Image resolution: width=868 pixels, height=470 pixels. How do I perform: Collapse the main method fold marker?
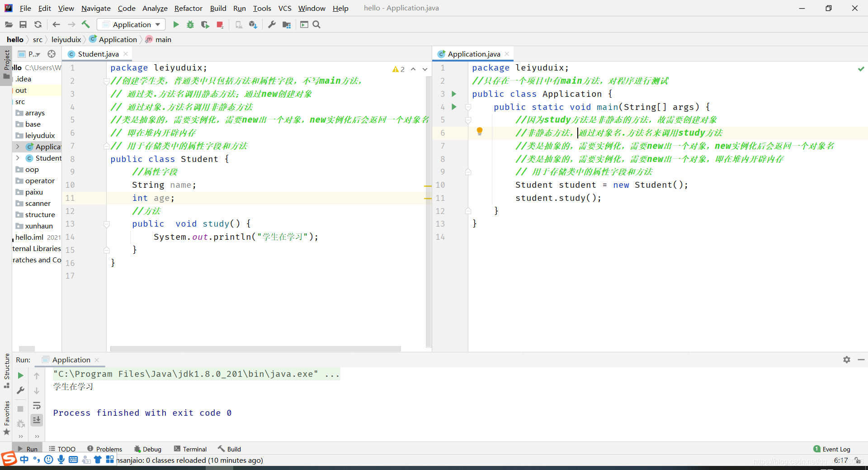(468, 107)
